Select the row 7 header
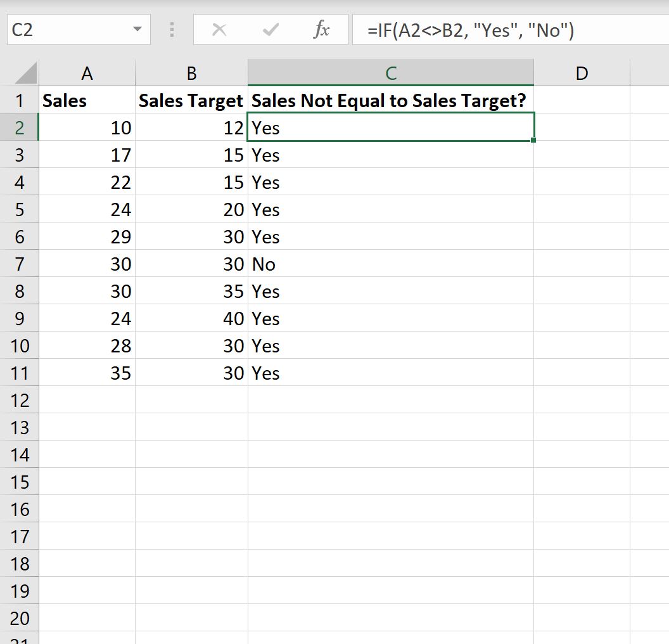This screenshot has width=669, height=644. click(19, 264)
